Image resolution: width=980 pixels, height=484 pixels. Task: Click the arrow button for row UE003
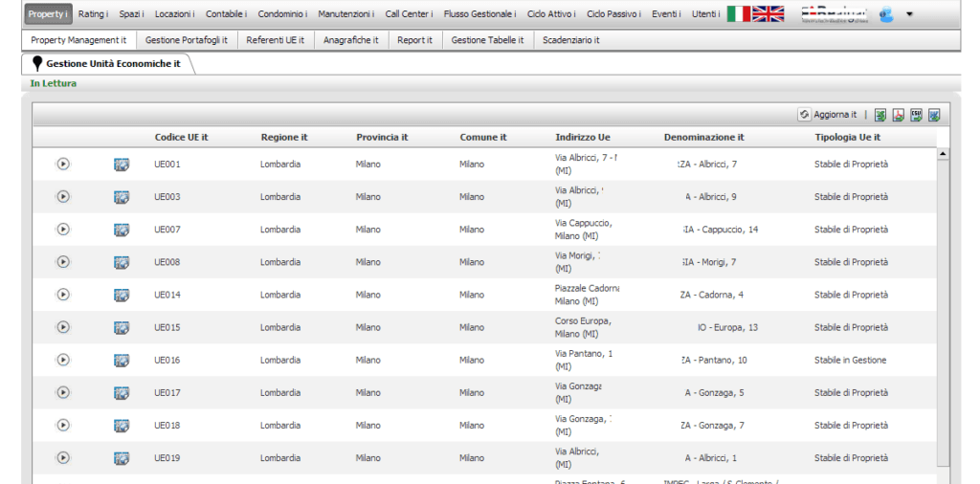click(63, 197)
